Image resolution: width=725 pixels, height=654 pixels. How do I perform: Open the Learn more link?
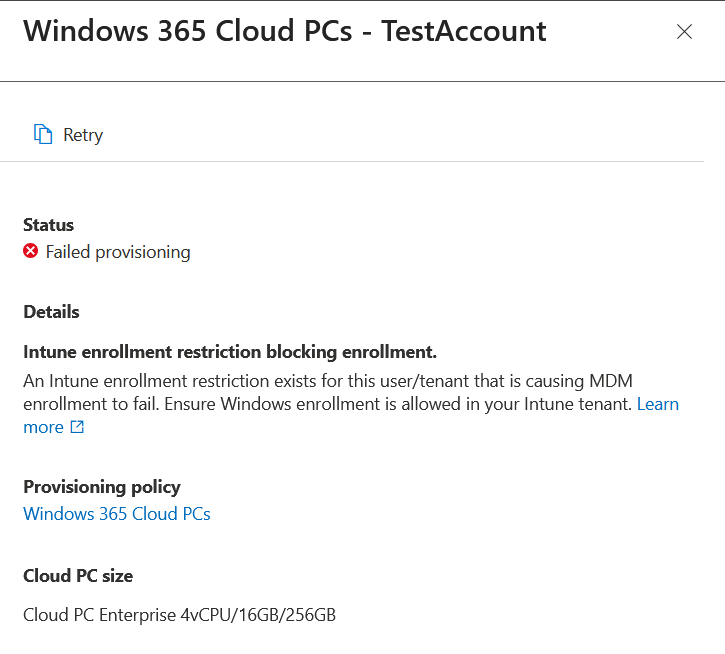coord(657,404)
